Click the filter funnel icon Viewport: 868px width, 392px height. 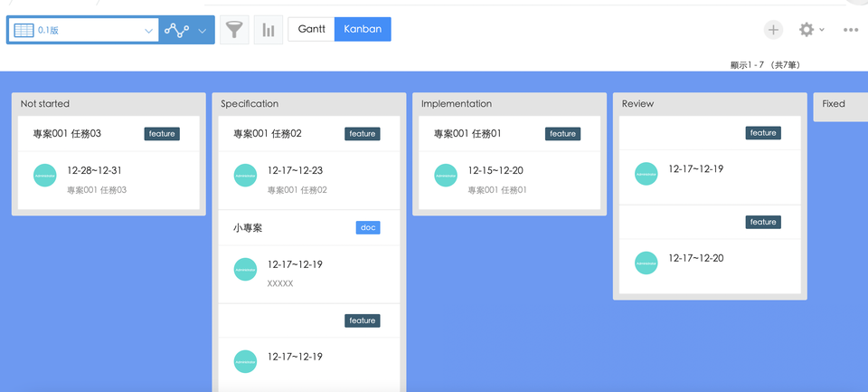click(234, 30)
